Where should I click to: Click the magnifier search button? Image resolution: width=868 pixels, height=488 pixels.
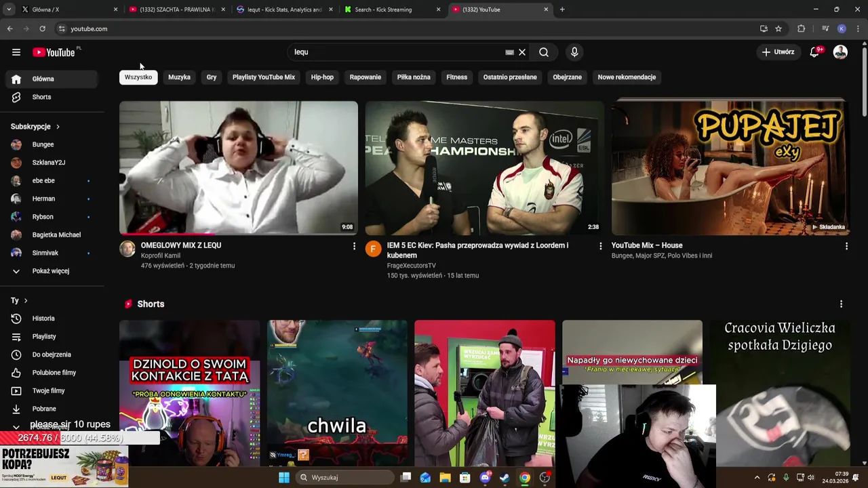[x=544, y=52]
